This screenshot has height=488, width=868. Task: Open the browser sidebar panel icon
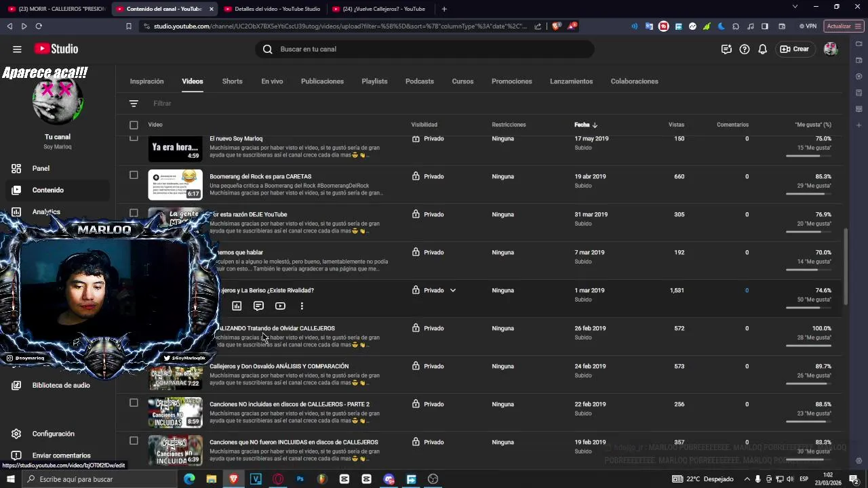pyautogui.click(x=765, y=26)
